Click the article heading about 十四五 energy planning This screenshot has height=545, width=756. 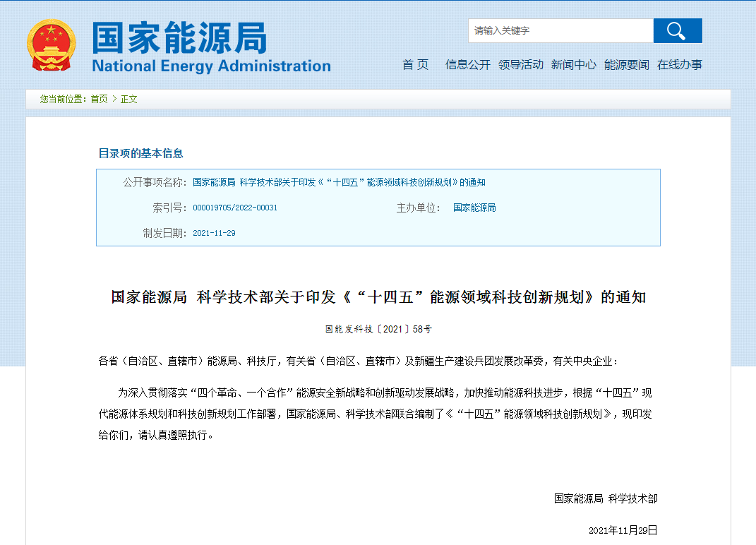377,297
